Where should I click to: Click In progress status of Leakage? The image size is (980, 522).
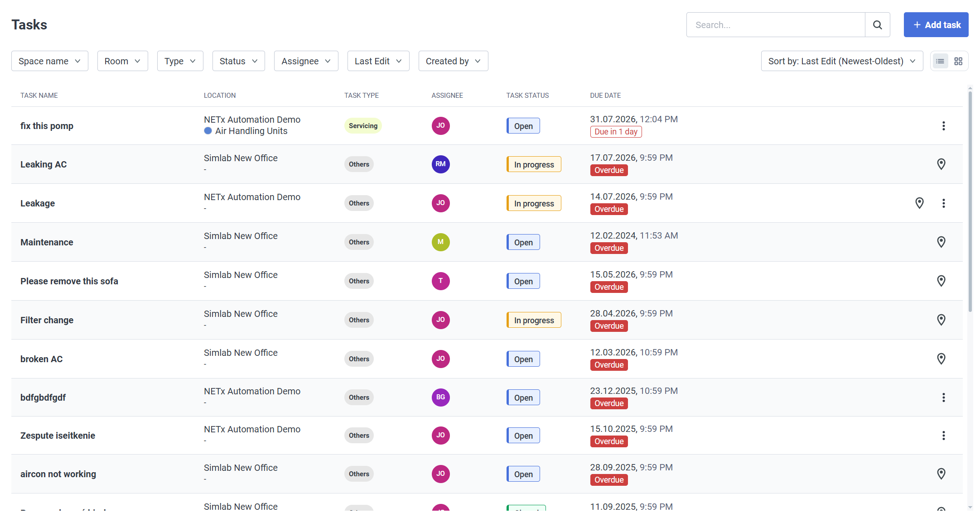534,204
